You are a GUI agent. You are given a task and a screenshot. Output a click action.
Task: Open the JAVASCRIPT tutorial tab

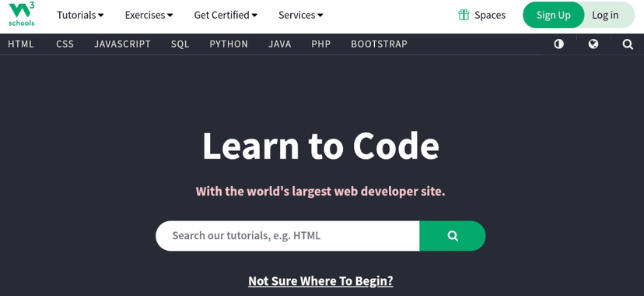click(x=122, y=44)
